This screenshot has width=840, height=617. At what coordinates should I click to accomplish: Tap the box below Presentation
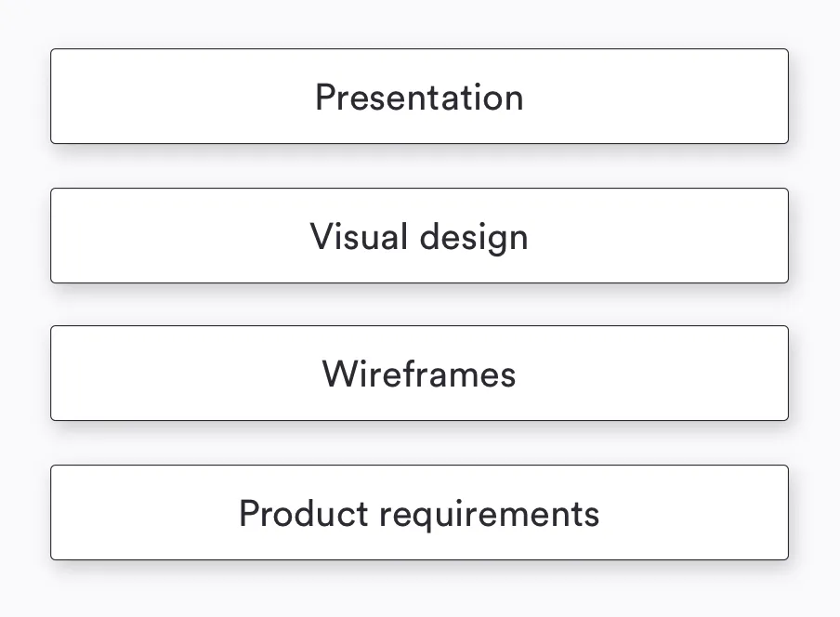pyautogui.click(x=419, y=236)
